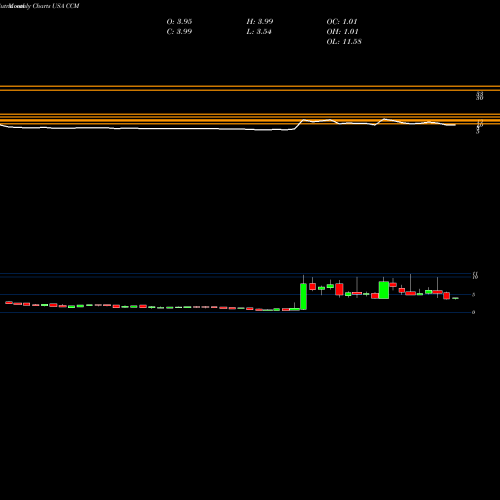Image resolution: width=500 pixels, height=500 pixels.
Task: Click the axis label 5 on price scale
Action: 474,295
